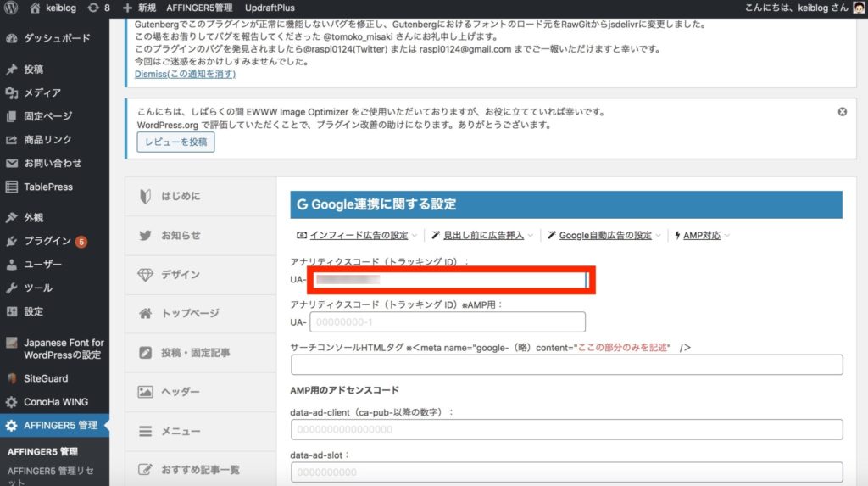
Task: Click the ヘッダー image icon
Action: point(145,392)
